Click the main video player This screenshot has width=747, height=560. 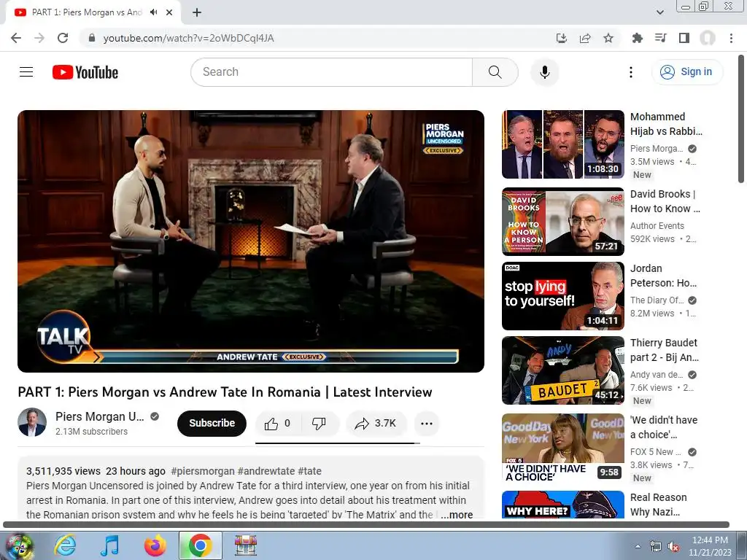tap(251, 241)
